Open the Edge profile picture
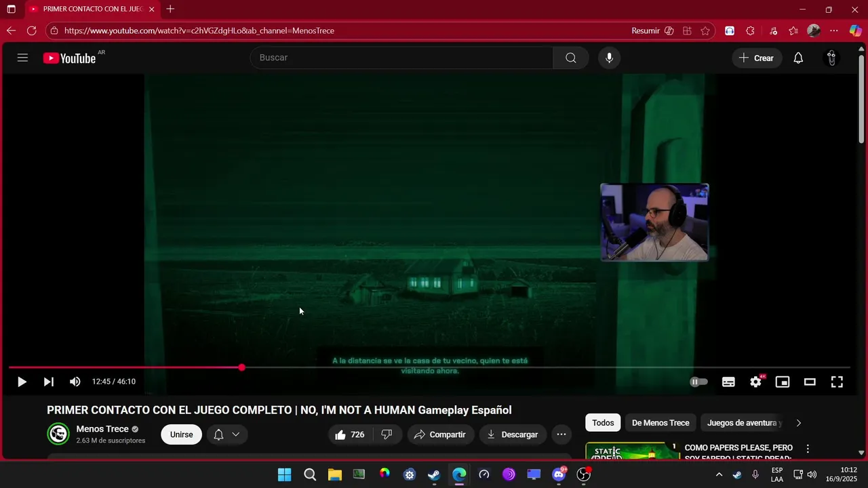The height and width of the screenshot is (488, 868). coord(814,30)
